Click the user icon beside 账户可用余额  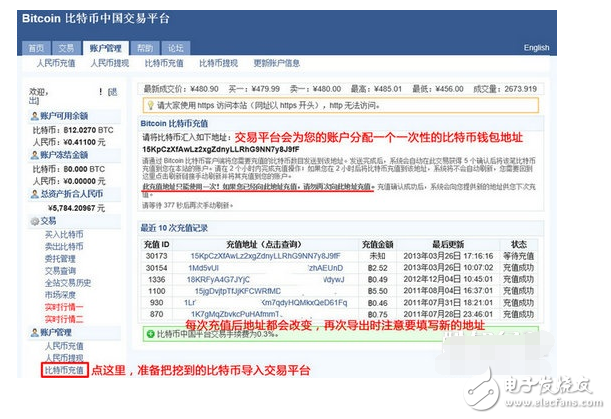[x=35, y=116]
